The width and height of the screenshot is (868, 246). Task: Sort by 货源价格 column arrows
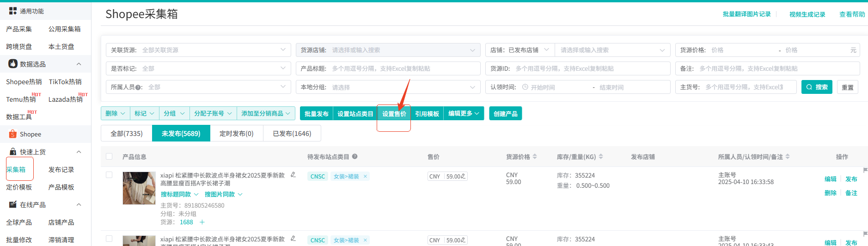535,156
